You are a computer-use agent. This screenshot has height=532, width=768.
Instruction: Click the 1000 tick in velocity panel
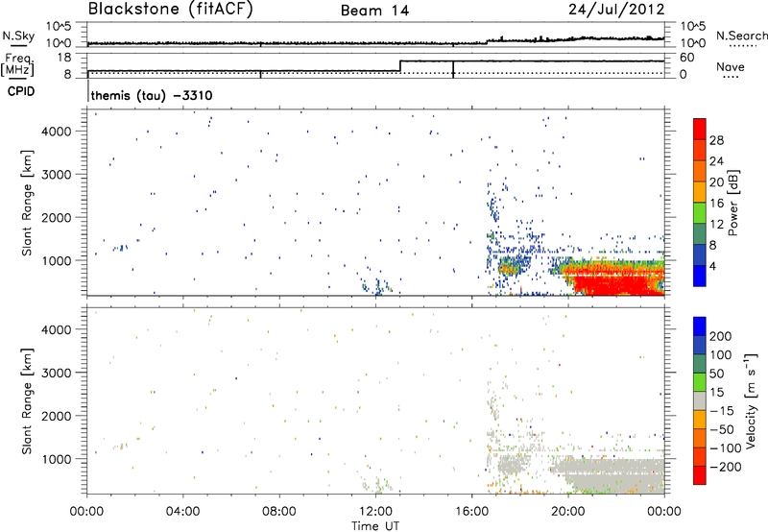pos(57,459)
